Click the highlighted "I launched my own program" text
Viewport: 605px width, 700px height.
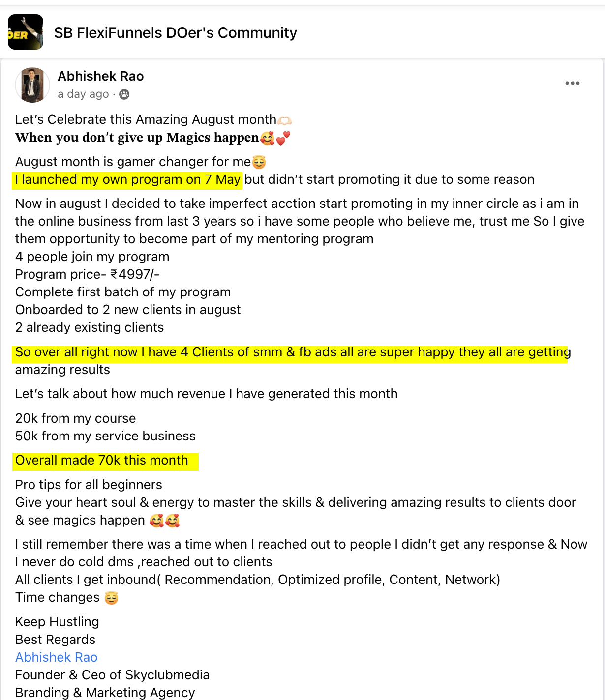click(x=127, y=180)
